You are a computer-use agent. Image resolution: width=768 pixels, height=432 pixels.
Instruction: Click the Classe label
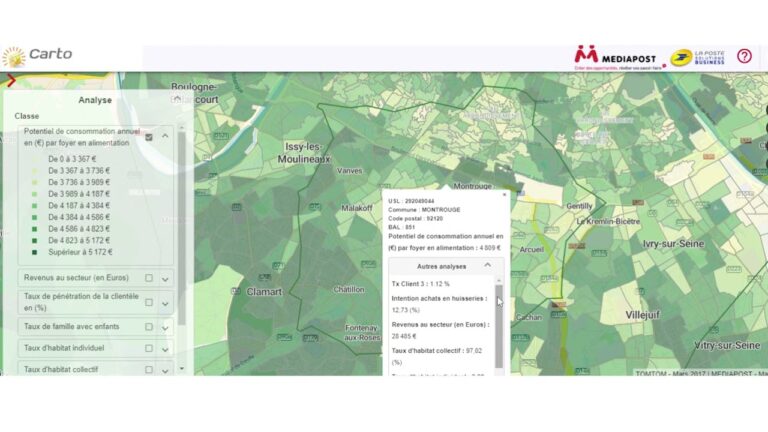[x=26, y=116]
